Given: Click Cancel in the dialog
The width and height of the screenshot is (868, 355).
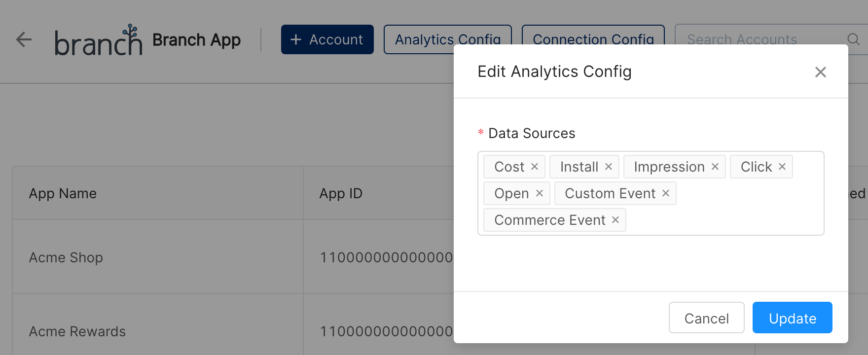Looking at the screenshot, I should 707,318.
